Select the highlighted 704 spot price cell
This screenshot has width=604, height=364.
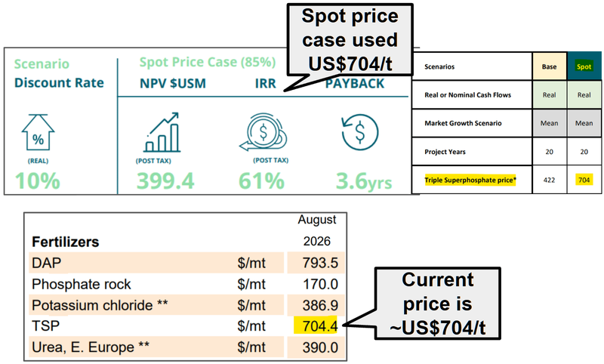pyautogui.click(x=584, y=180)
